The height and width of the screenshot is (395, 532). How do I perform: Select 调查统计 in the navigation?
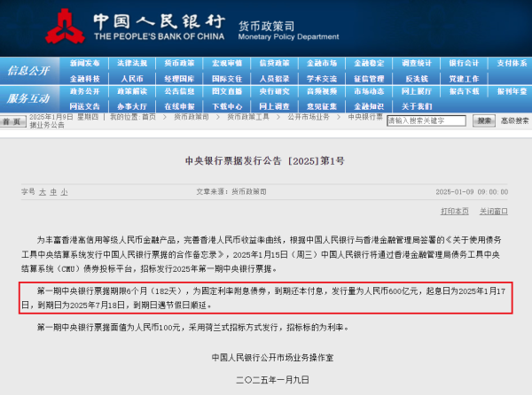click(x=417, y=63)
